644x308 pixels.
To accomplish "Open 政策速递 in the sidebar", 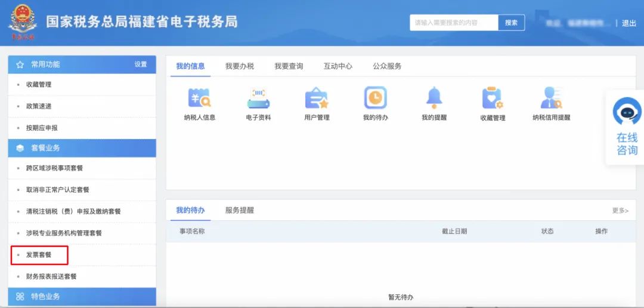I will click(x=82, y=106).
